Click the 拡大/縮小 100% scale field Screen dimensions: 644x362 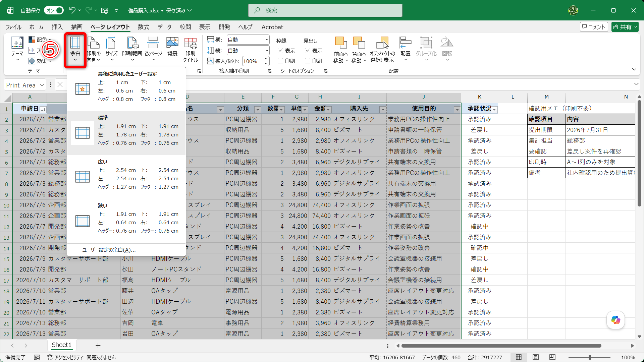pyautogui.click(x=253, y=61)
